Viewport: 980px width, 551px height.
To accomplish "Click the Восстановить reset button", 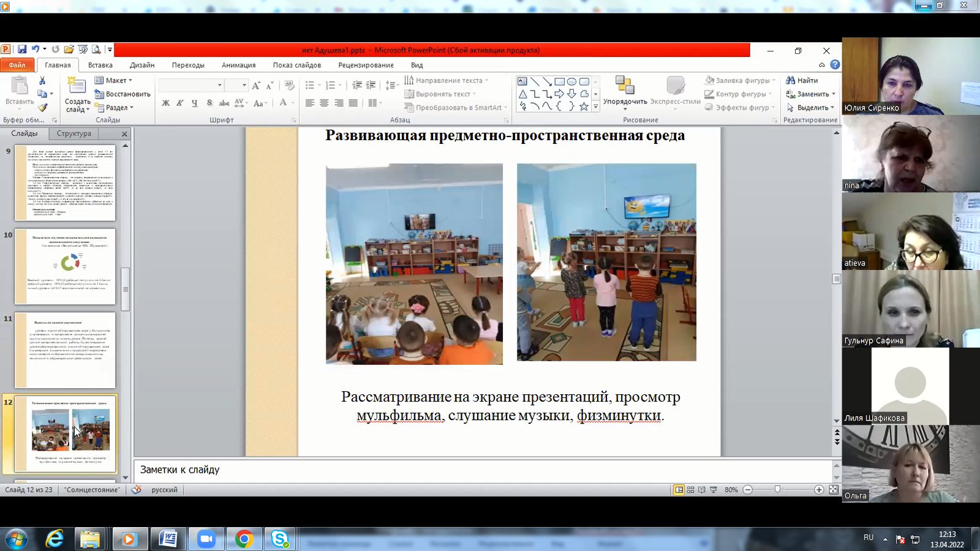I will [123, 94].
